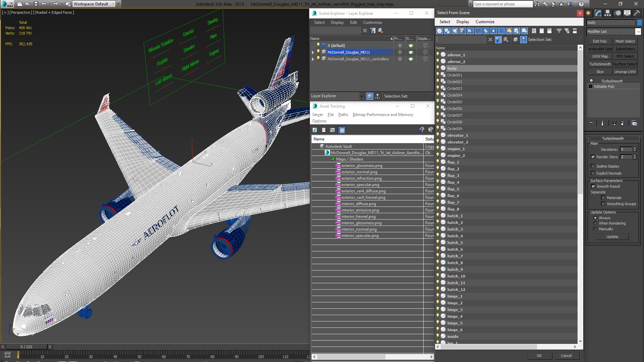Click Cancel in Select From Scene
This screenshot has height=362, width=644.
566,356
